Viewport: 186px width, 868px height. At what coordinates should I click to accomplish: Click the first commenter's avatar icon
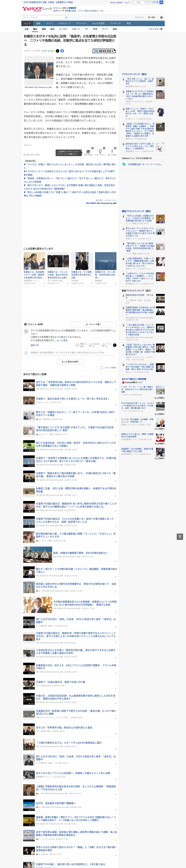coord(26,331)
